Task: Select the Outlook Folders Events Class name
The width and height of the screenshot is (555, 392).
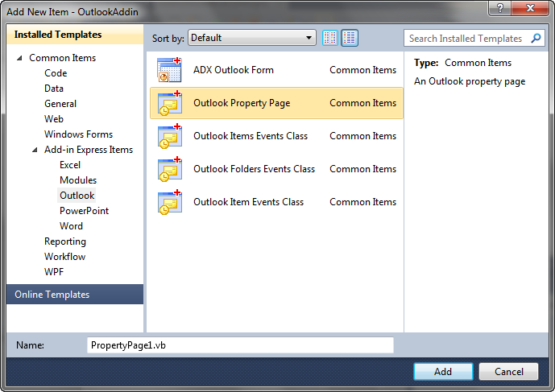Action: point(254,169)
